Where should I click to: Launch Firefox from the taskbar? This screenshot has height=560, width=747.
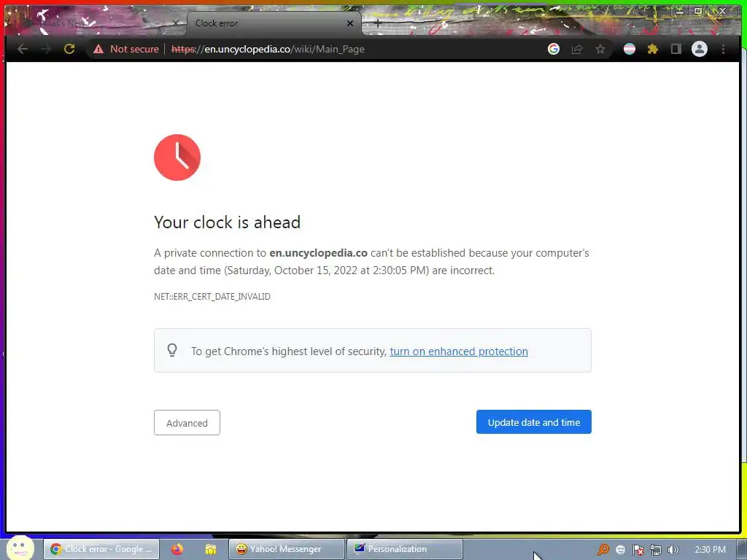click(x=177, y=549)
